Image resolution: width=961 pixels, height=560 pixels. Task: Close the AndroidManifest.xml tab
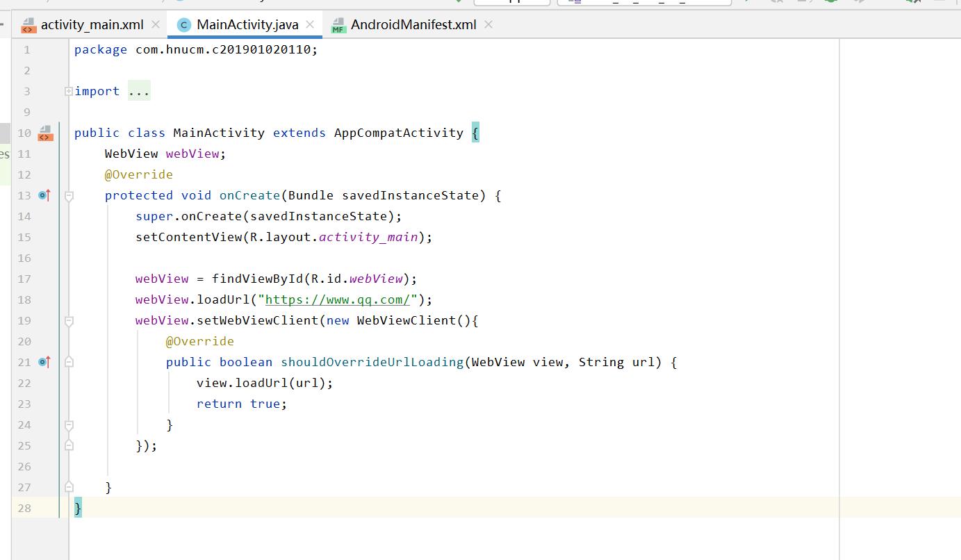coord(488,24)
